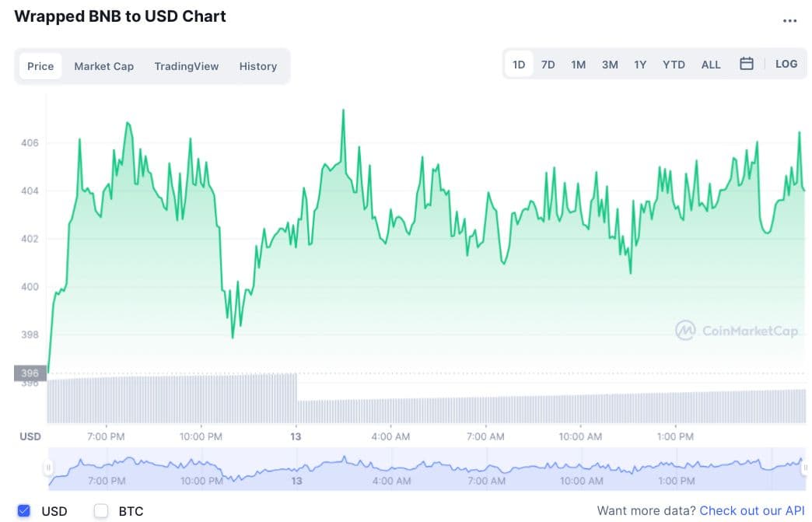The image size is (812, 522).
Task: Switch chart to 1Y range
Action: [x=640, y=65]
